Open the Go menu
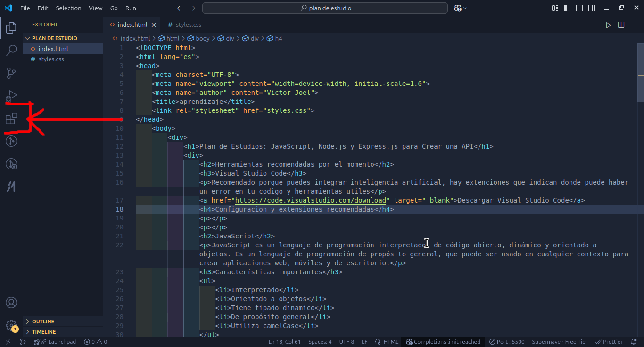Viewport: 644px width, 347px height. (114, 8)
